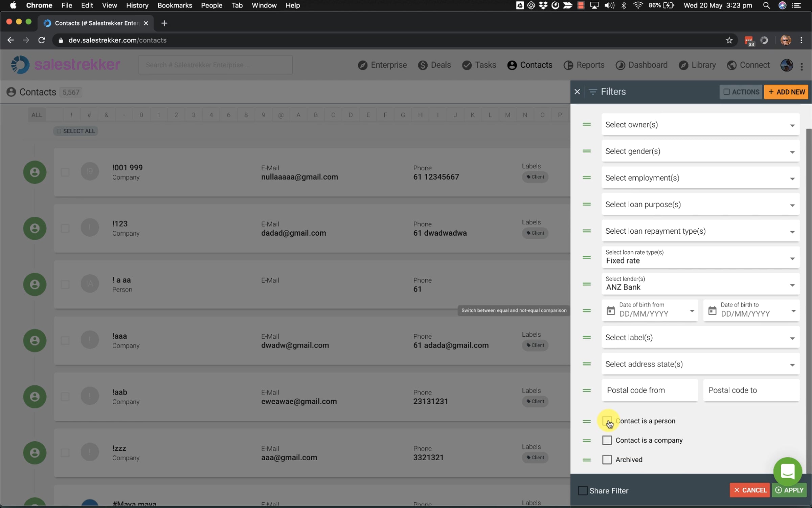The height and width of the screenshot is (508, 812).
Task: Go to the Deals navigation tab
Action: (434, 65)
